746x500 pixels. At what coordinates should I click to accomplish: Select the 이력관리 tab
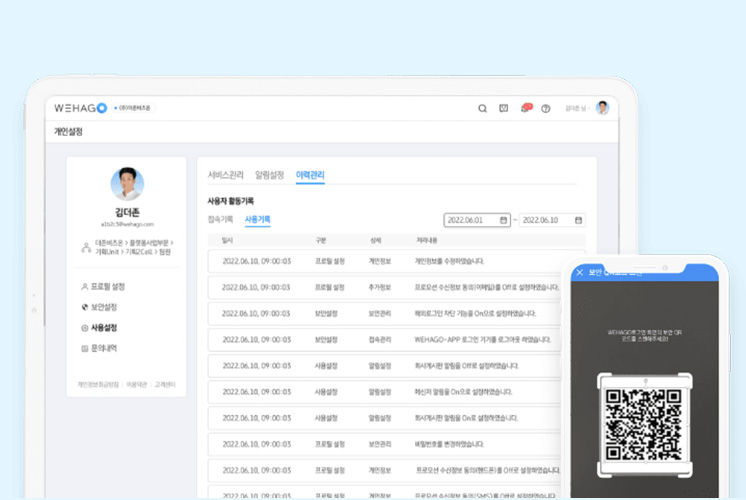tap(310, 175)
